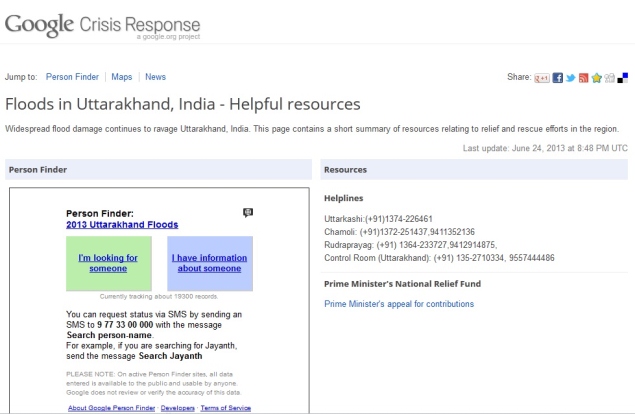Share the page via Delicious icon
This screenshot has height=414, width=635.
[x=622, y=78]
